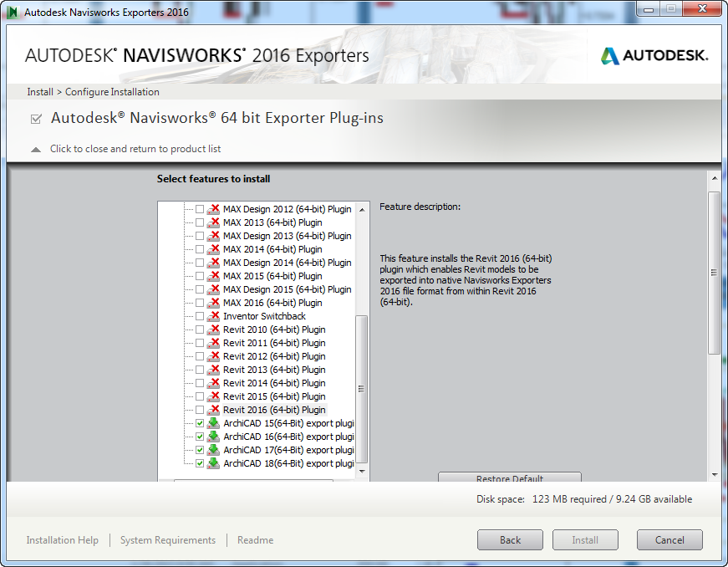The width and height of the screenshot is (728, 567).
Task: Uncheck the ArchiCAD 18 export plugin checkbox
Action: pyautogui.click(x=200, y=463)
